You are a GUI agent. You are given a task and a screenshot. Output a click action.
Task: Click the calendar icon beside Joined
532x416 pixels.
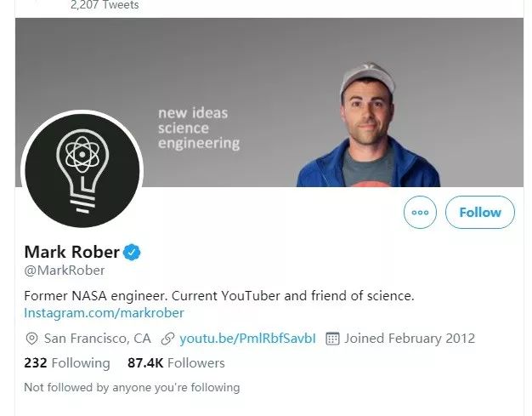333,339
